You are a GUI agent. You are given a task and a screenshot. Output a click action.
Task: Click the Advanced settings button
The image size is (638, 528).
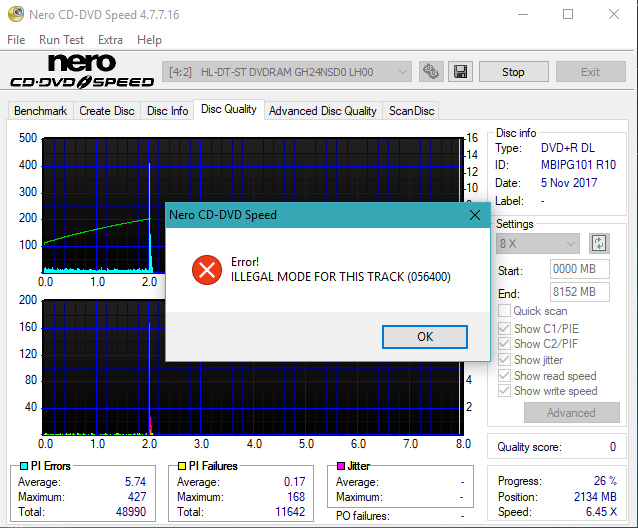tap(572, 413)
